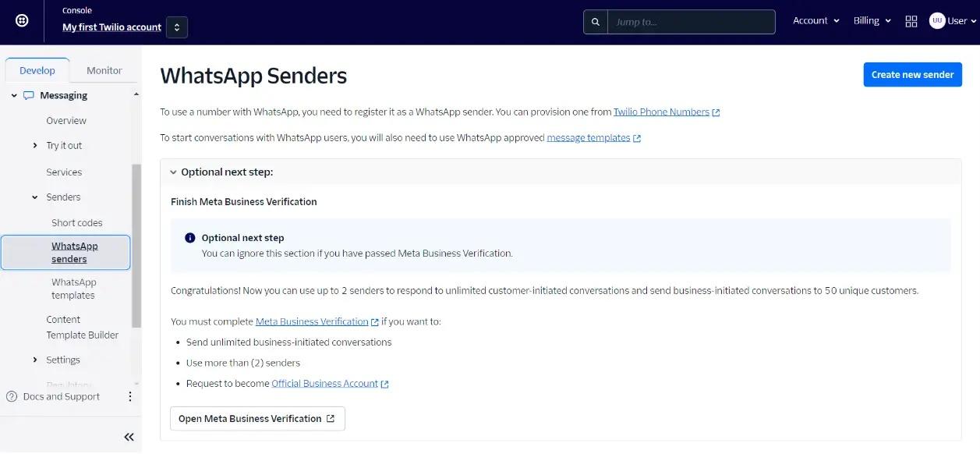This screenshot has height=454, width=980.
Task: Open the account switcher next to My first Twilio account
Action: click(x=176, y=27)
